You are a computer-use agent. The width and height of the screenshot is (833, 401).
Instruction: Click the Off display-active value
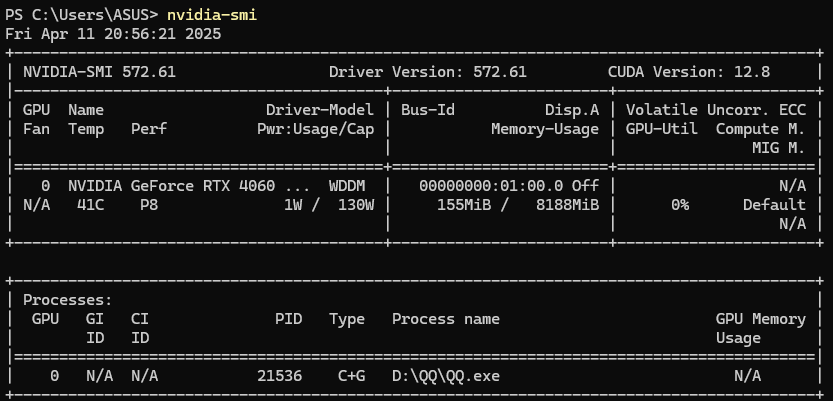tap(585, 186)
